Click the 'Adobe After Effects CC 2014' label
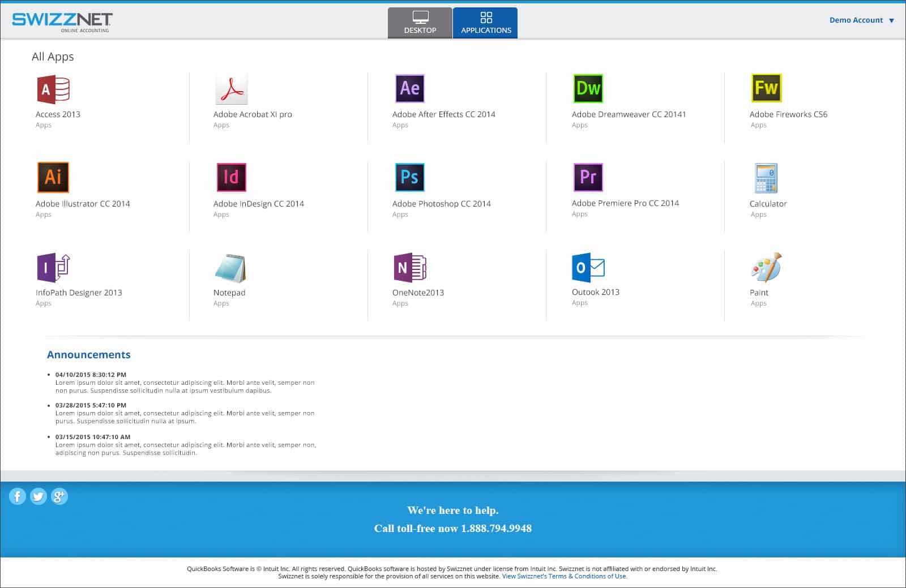This screenshot has width=906, height=588. click(x=444, y=114)
